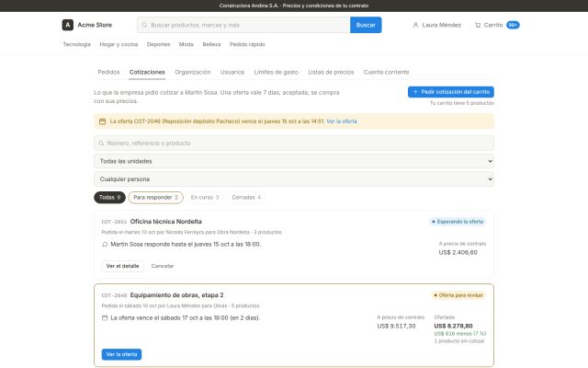
Task: Click the cart 99+ badge
Action: (513, 25)
